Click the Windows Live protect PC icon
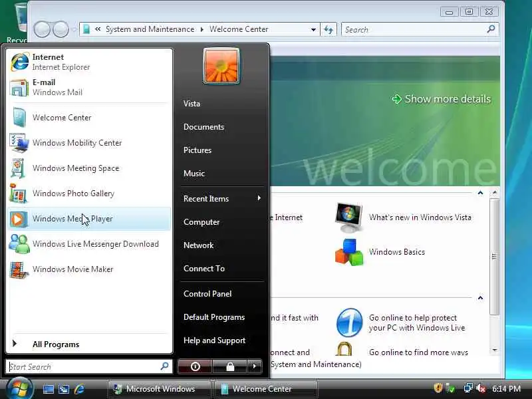The image size is (532, 399). (350, 323)
